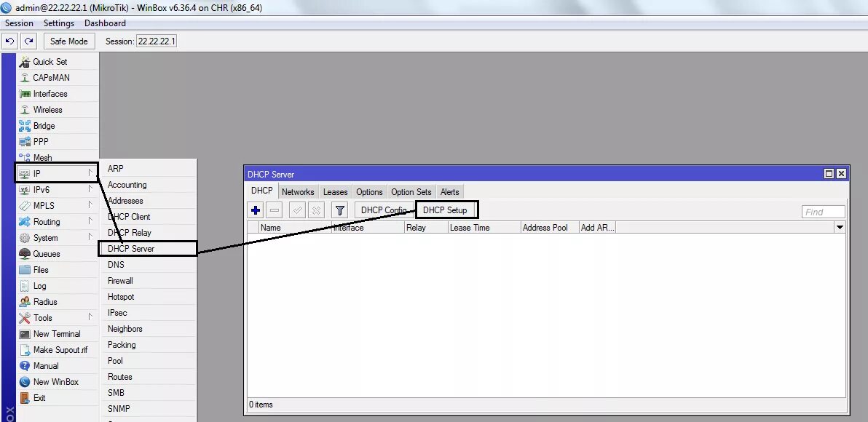Open the Manual

coord(45,366)
